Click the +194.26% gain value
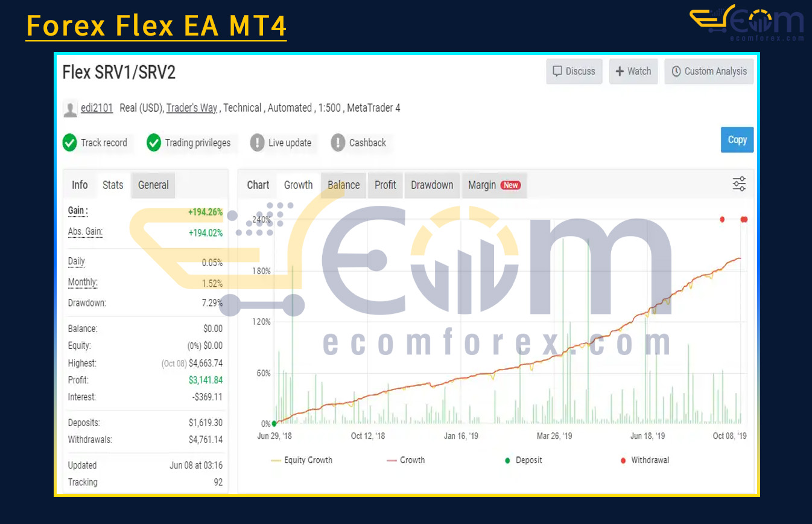Image resolution: width=812 pixels, height=524 pixels. [x=205, y=212]
